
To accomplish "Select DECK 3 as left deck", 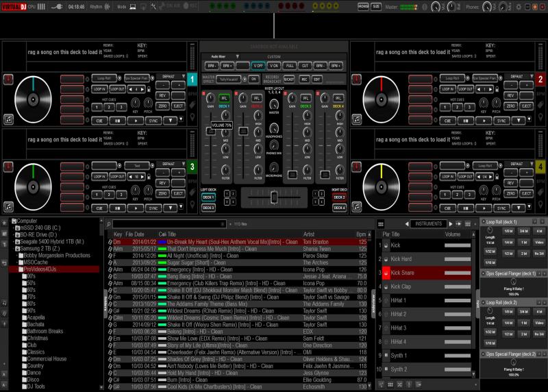I will 208,207.
